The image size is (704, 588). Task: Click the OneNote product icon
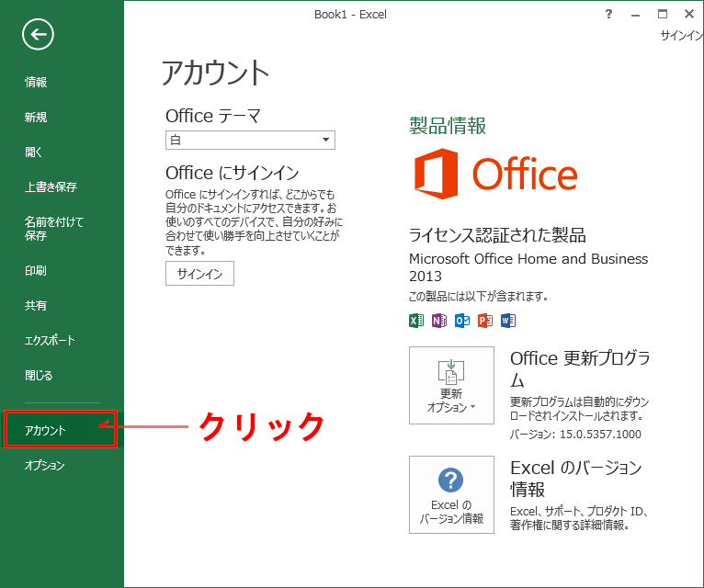point(439,321)
